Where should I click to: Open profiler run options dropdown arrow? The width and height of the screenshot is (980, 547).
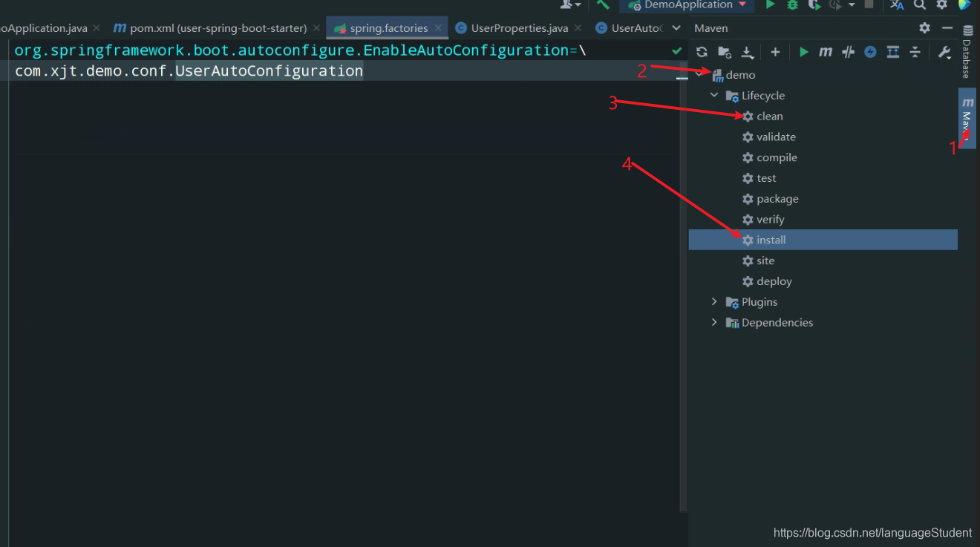[851, 5]
